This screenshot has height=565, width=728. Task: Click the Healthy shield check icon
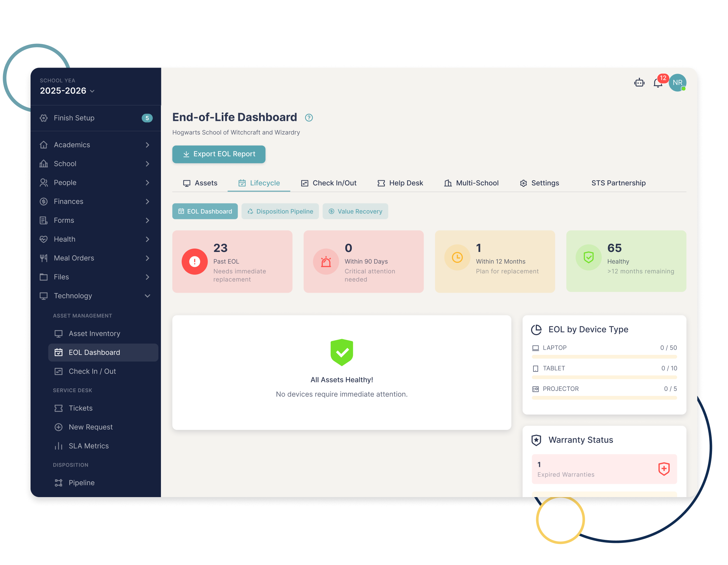588,257
